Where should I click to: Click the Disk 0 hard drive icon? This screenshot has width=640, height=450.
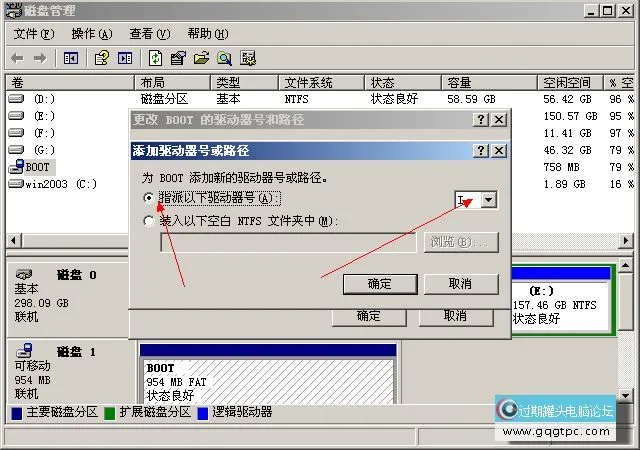point(24,274)
